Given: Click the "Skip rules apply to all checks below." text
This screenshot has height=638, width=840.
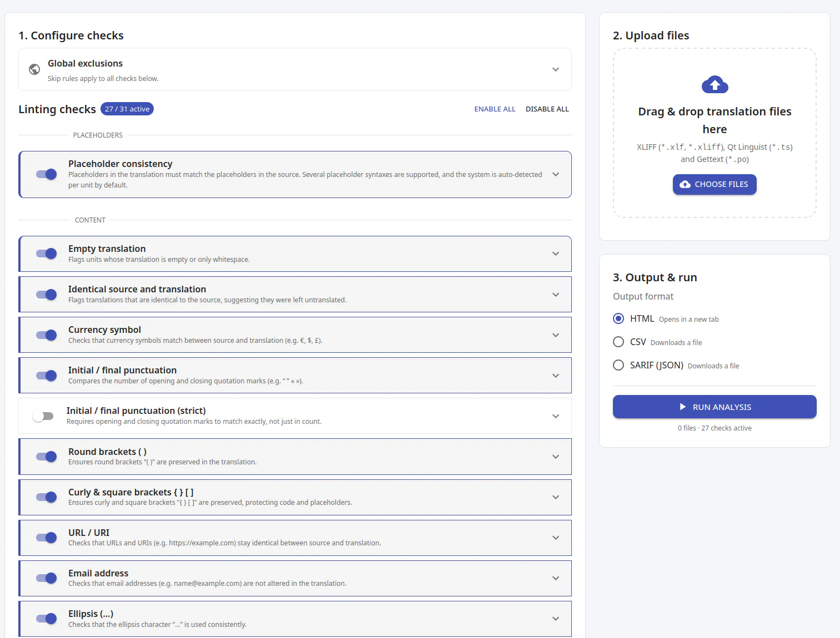Looking at the screenshot, I should pyautogui.click(x=103, y=79).
